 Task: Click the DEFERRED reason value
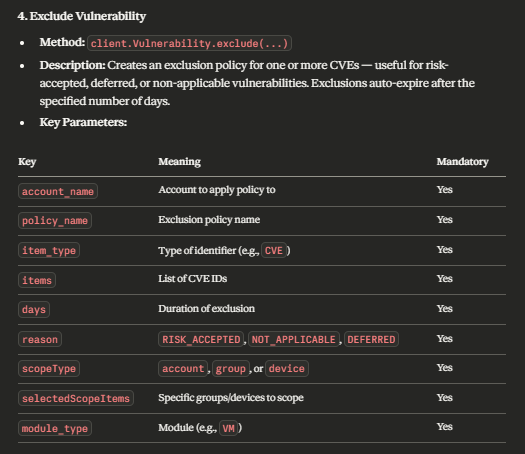[371, 339]
